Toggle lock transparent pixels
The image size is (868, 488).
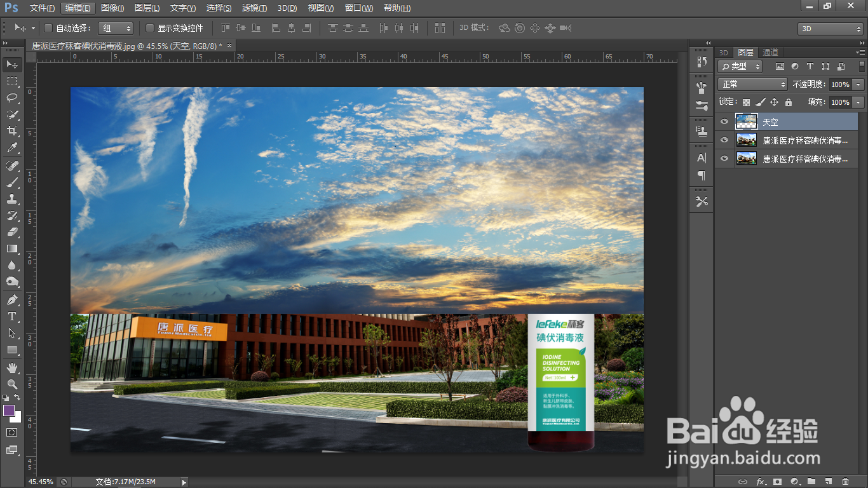746,102
